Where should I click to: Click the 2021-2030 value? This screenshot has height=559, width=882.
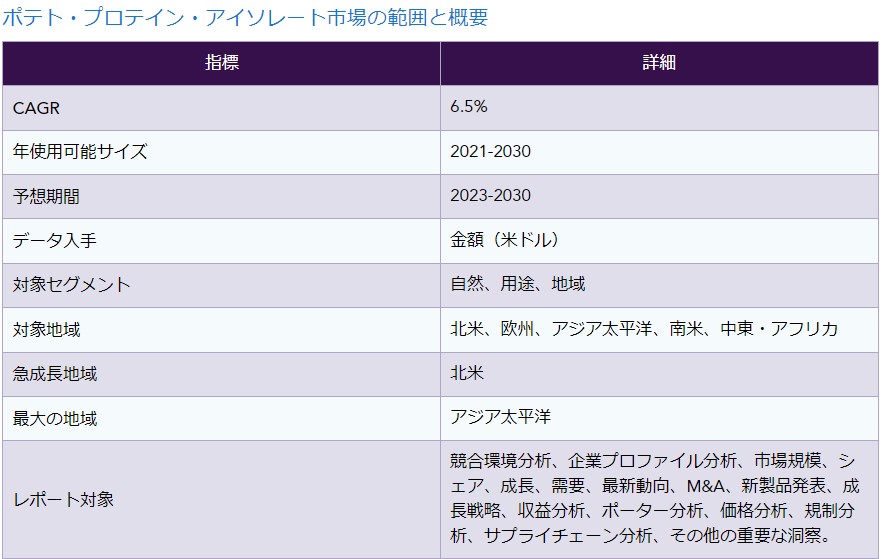491,152
